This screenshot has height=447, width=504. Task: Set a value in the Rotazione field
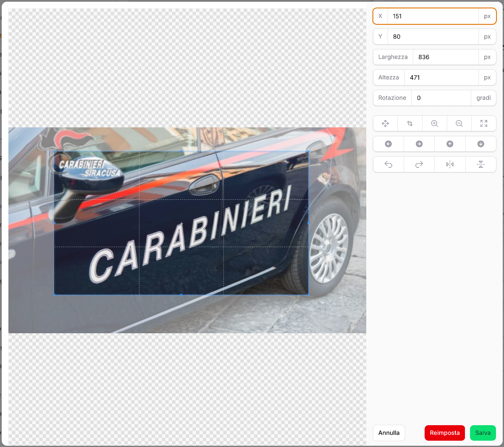click(441, 98)
